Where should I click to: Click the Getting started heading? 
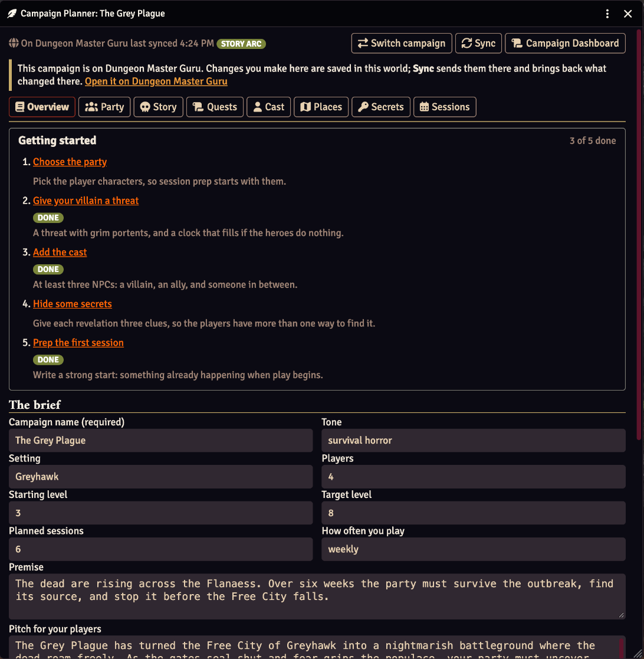click(57, 140)
